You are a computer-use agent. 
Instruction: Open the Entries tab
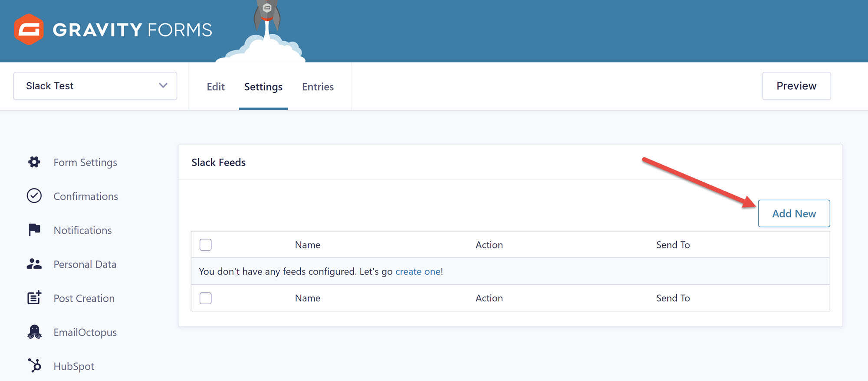(318, 87)
